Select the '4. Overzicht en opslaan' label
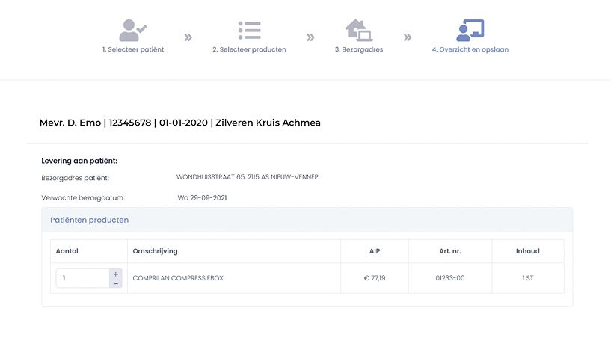 (470, 50)
